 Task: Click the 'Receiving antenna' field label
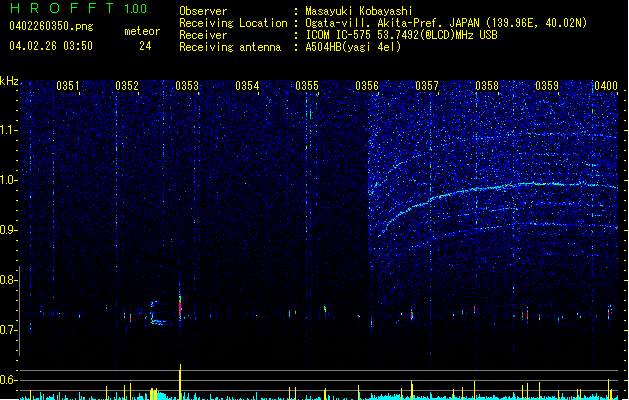[230, 47]
